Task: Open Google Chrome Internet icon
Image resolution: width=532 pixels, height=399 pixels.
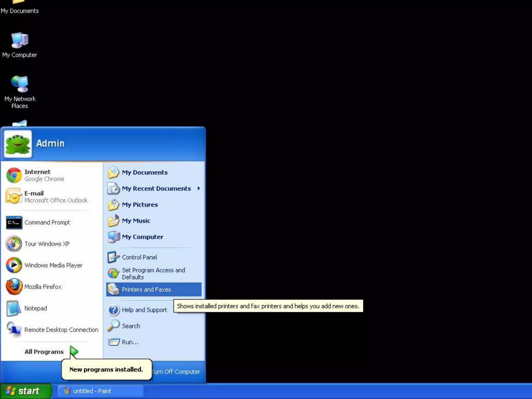Action: point(14,175)
